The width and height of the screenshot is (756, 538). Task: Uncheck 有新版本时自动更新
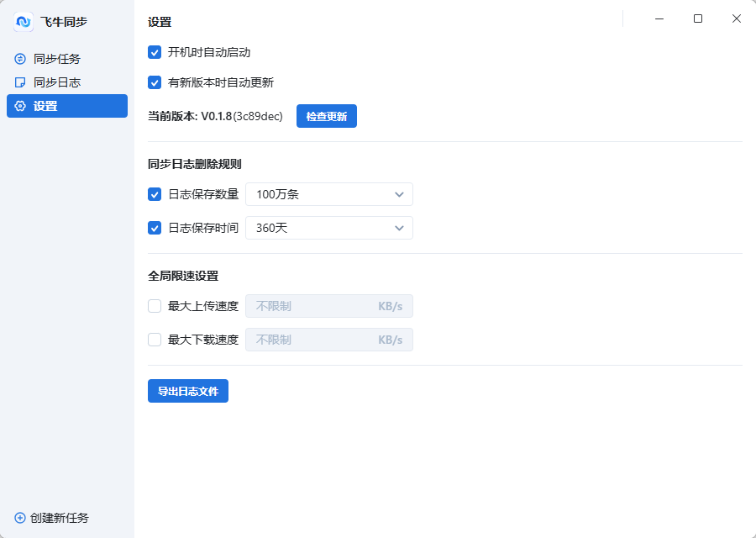[155, 82]
